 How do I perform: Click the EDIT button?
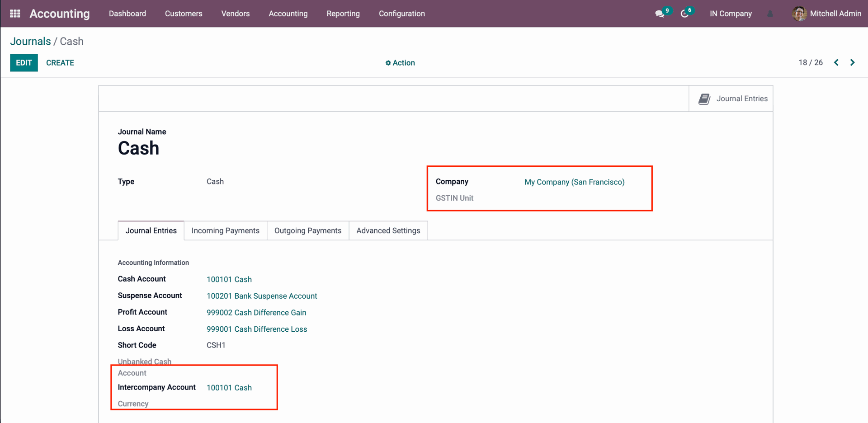(x=24, y=63)
